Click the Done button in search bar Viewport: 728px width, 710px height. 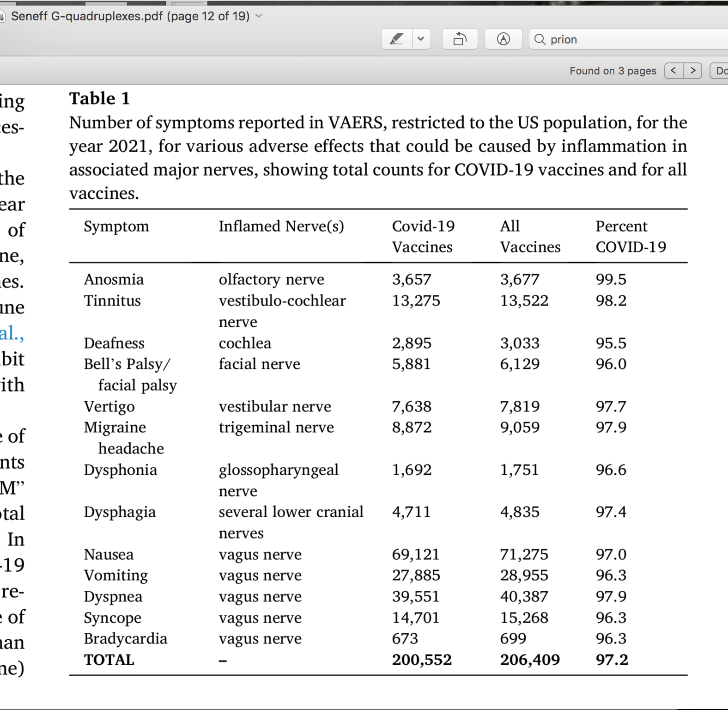click(720, 71)
